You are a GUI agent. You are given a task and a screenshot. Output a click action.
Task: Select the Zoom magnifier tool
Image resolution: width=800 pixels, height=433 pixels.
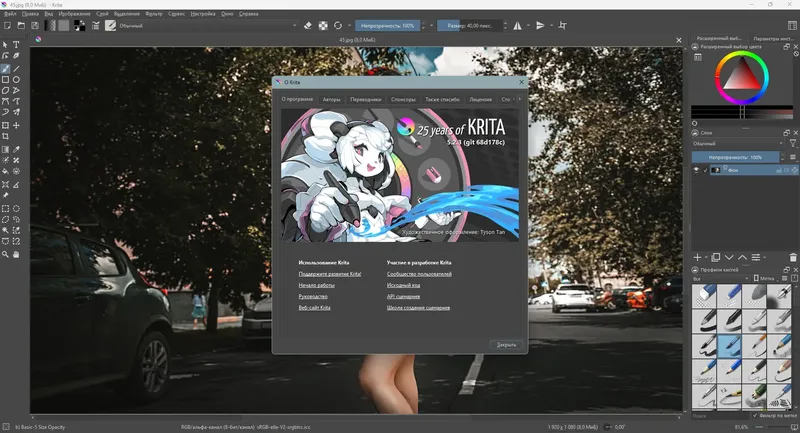coord(5,254)
